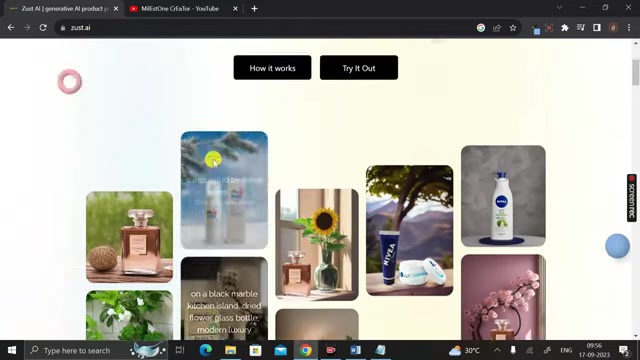Open File Explorer from the taskbar
Image resolution: width=640 pixels, height=360 pixels.
pos(230,350)
